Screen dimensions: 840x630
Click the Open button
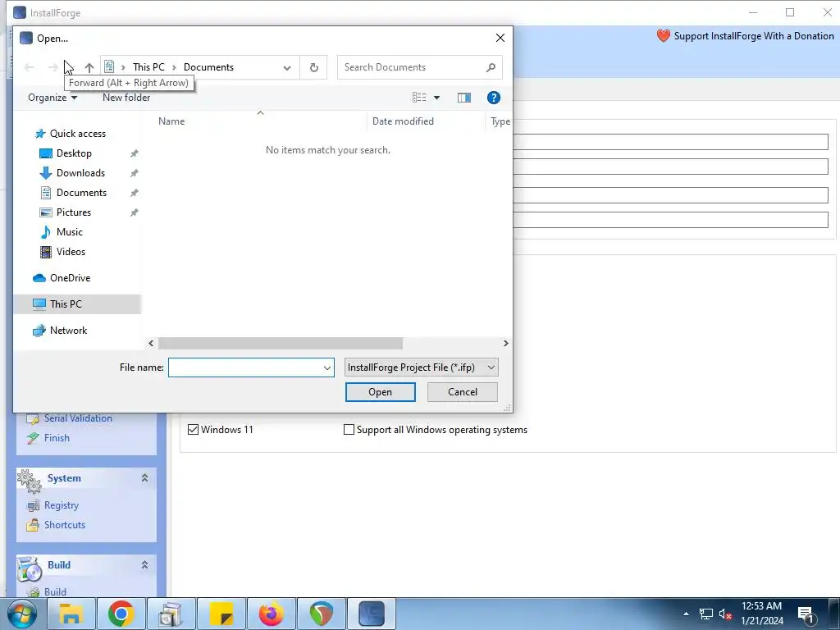coord(381,392)
